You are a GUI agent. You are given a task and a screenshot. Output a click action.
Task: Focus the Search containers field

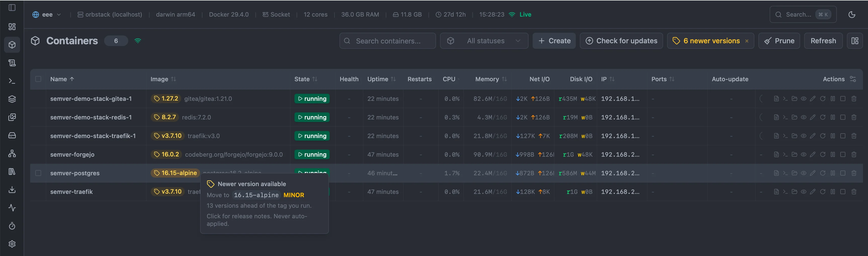coord(387,41)
